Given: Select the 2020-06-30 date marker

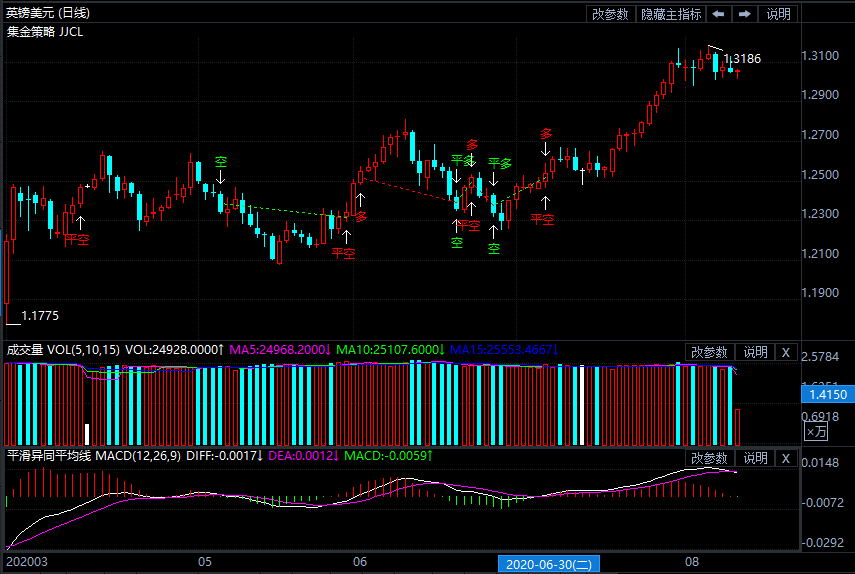Looking at the screenshot, I should click(549, 565).
